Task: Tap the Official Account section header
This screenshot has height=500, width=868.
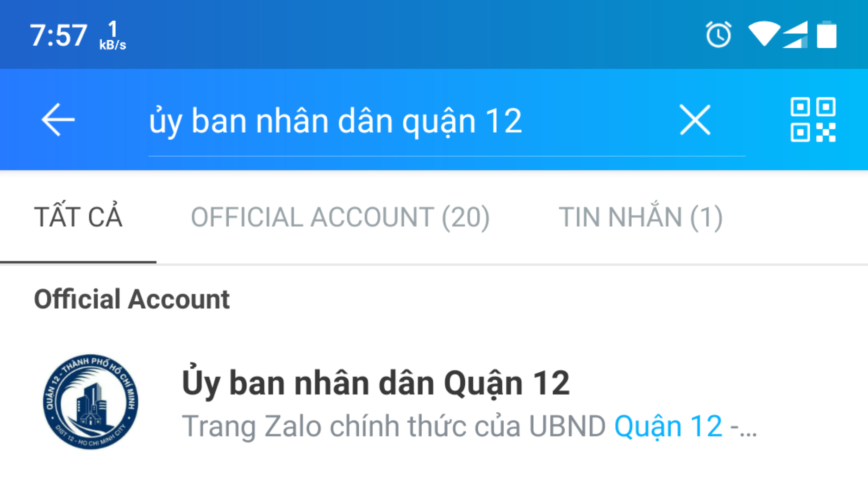Action: (132, 299)
